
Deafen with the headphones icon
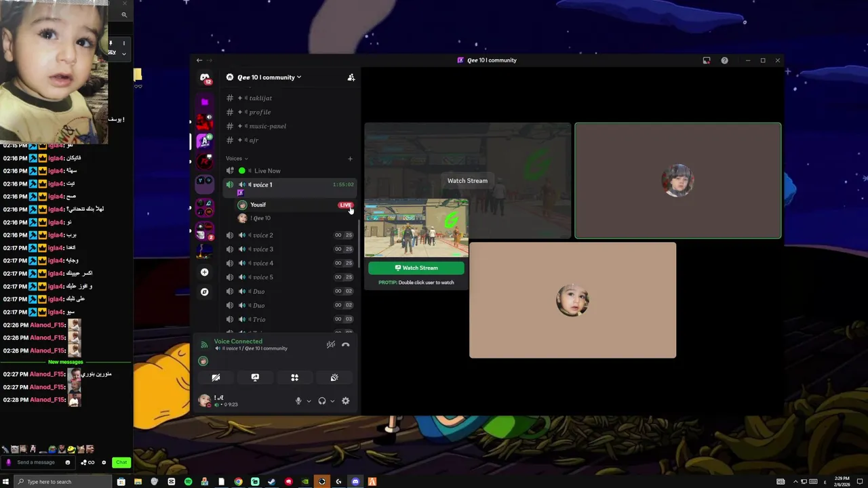[x=322, y=401]
